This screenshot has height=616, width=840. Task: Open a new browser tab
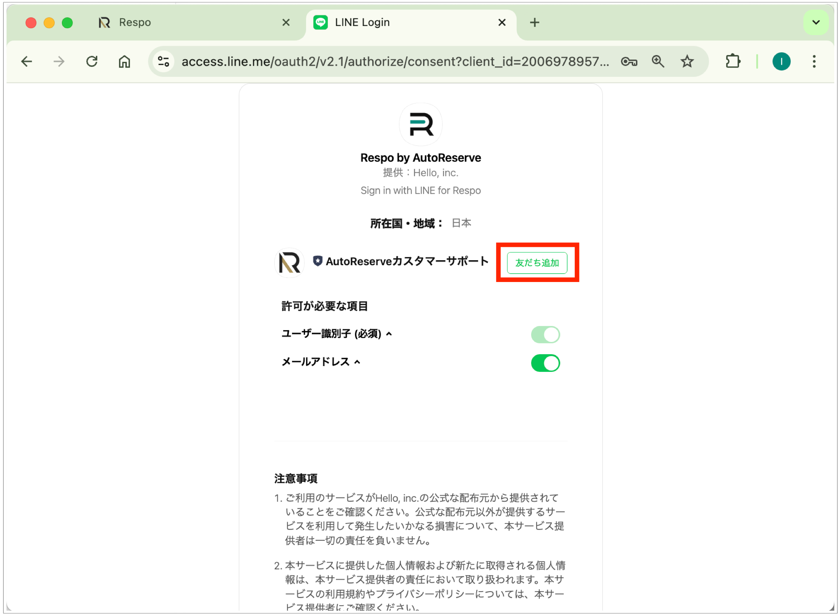[x=534, y=23]
